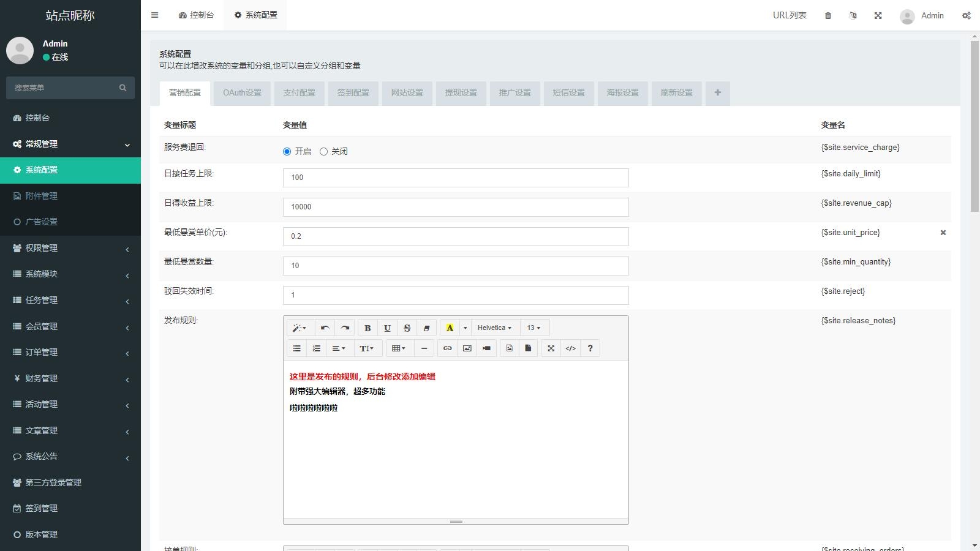980x551 pixels.
Task: Open the font size 13 dropdown
Action: (533, 328)
